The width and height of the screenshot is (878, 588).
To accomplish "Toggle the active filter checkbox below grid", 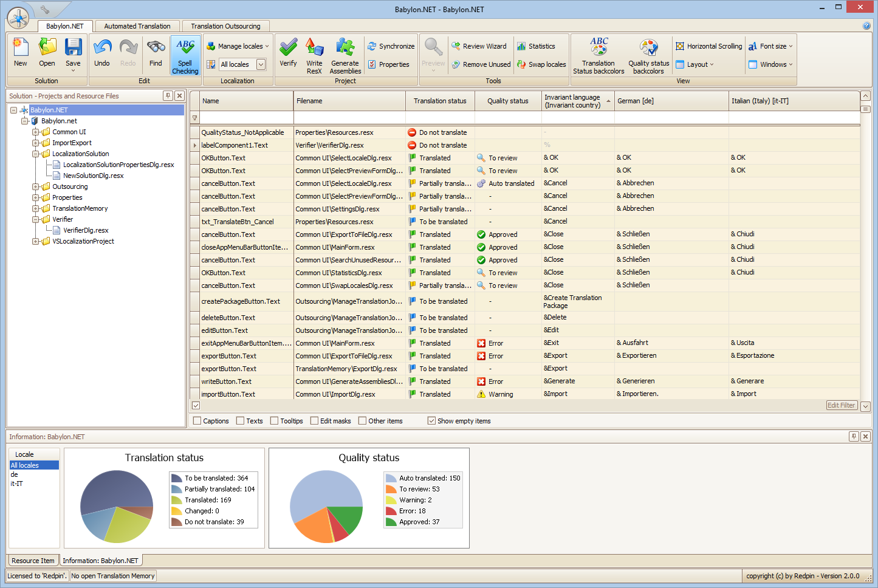I will coord(196,405).
